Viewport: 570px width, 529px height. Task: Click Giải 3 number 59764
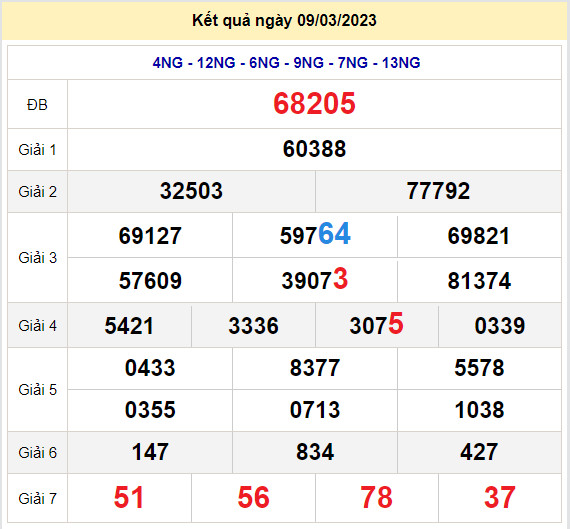pyautogui.click(x=315, y=234)
